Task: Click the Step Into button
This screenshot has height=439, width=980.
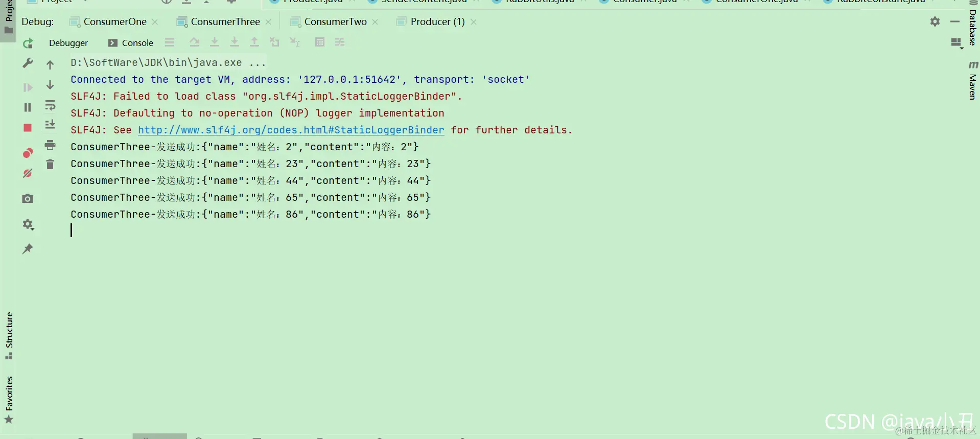Action: coord(215,42)
